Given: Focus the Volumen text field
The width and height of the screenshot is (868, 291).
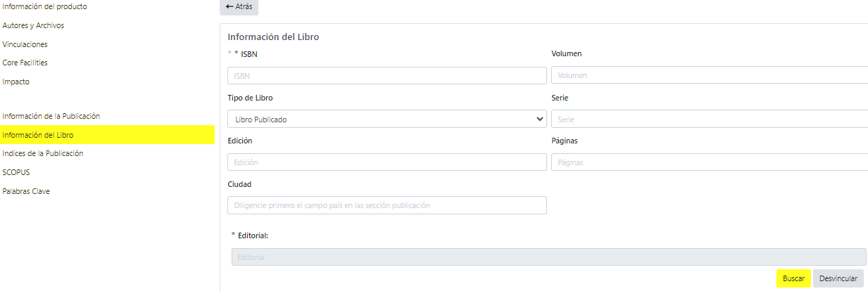Looking at the screenshot, I should point(709,75).
